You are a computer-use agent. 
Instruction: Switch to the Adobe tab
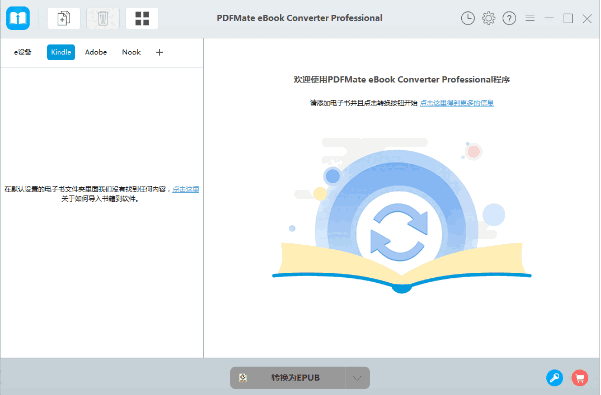[x=96, y=52]
